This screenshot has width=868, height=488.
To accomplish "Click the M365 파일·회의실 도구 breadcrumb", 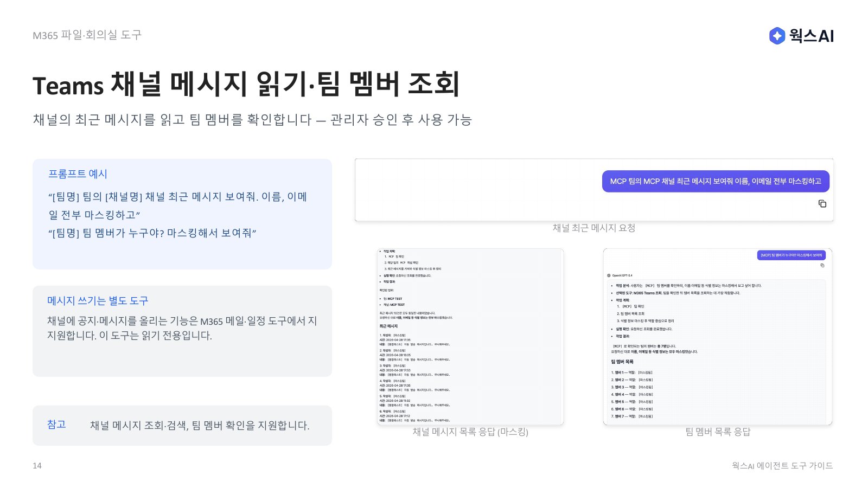I will pos(87,35).
